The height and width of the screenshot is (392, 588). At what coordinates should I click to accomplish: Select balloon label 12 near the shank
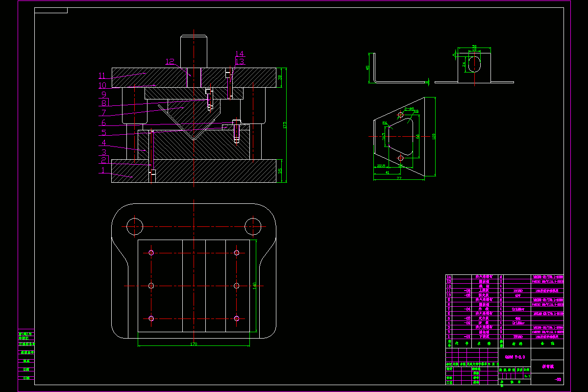tap(170, 62)
